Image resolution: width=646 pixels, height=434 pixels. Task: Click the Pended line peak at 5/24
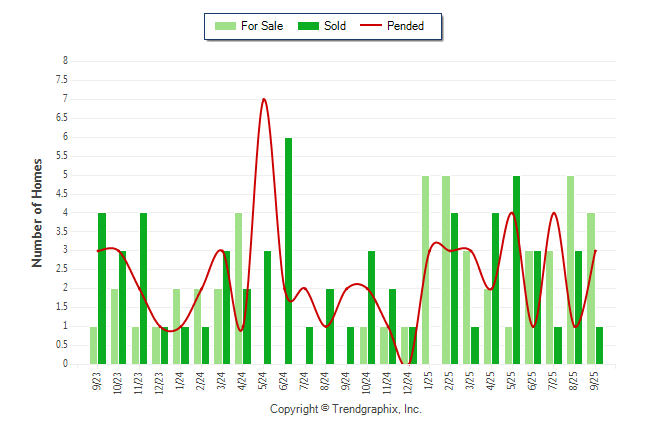tap(263, 99)
